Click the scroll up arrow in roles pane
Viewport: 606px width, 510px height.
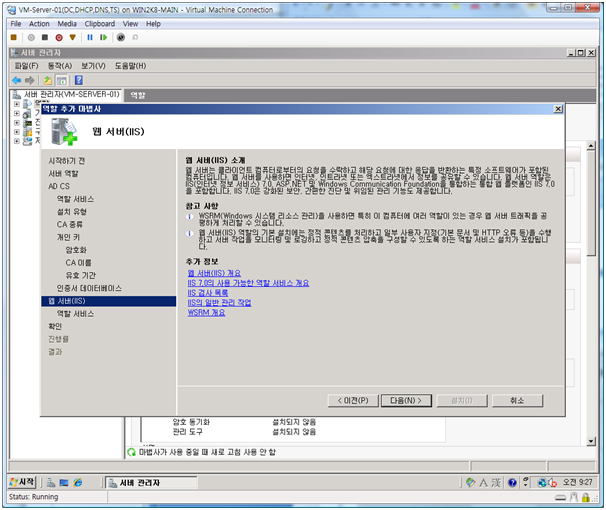pos(591,146)
